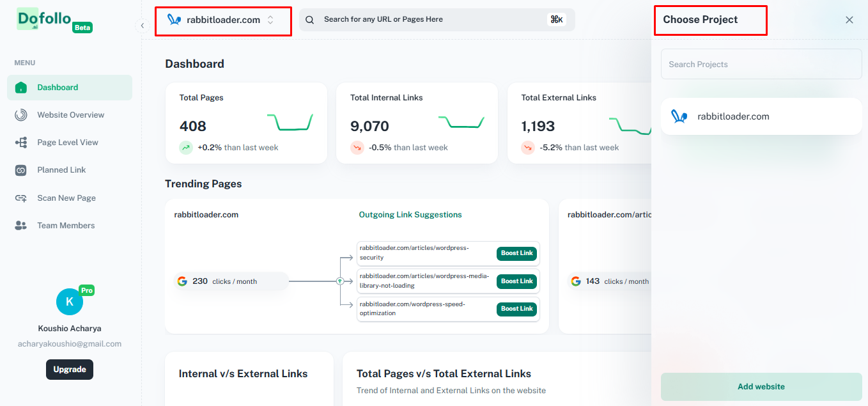Screen dimensions: 868x406
Task: Click the rabbitloader.com/wordpress-speed-optimization suggestion text
Action: (x=413, y=309)
